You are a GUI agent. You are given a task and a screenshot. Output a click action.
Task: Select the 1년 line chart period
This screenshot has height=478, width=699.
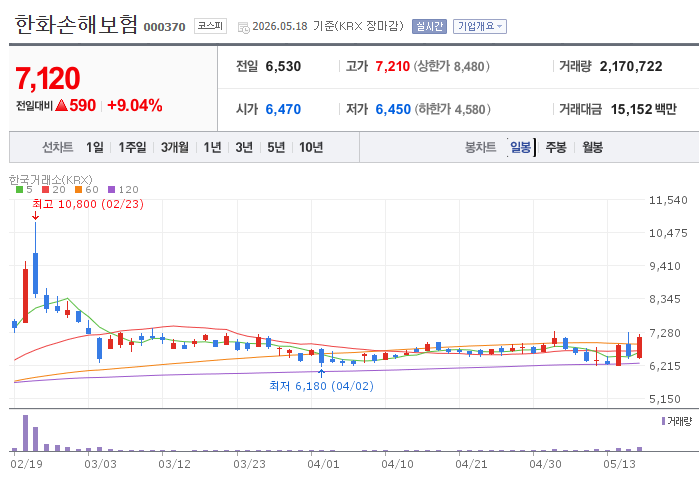click(212, 147)
